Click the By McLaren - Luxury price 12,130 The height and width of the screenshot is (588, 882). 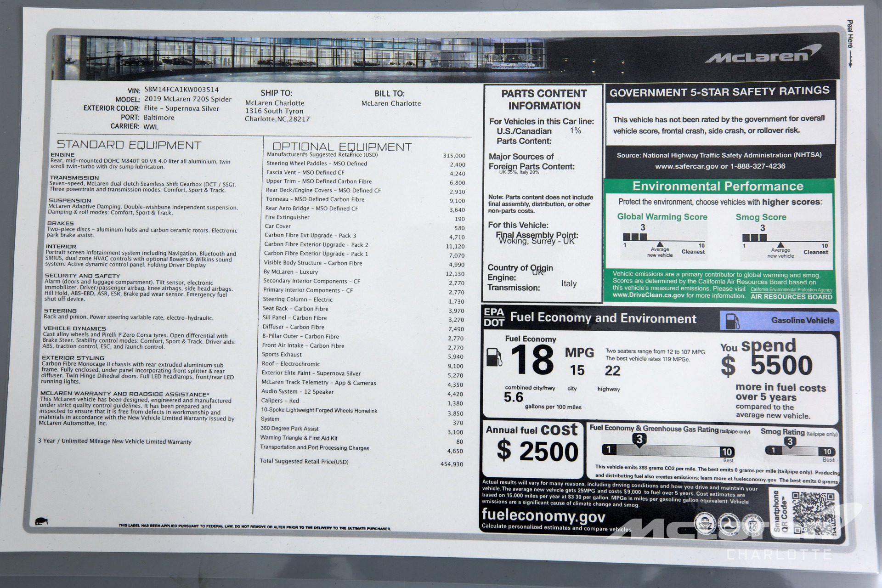pyautogui.click(x=455, y=274)
